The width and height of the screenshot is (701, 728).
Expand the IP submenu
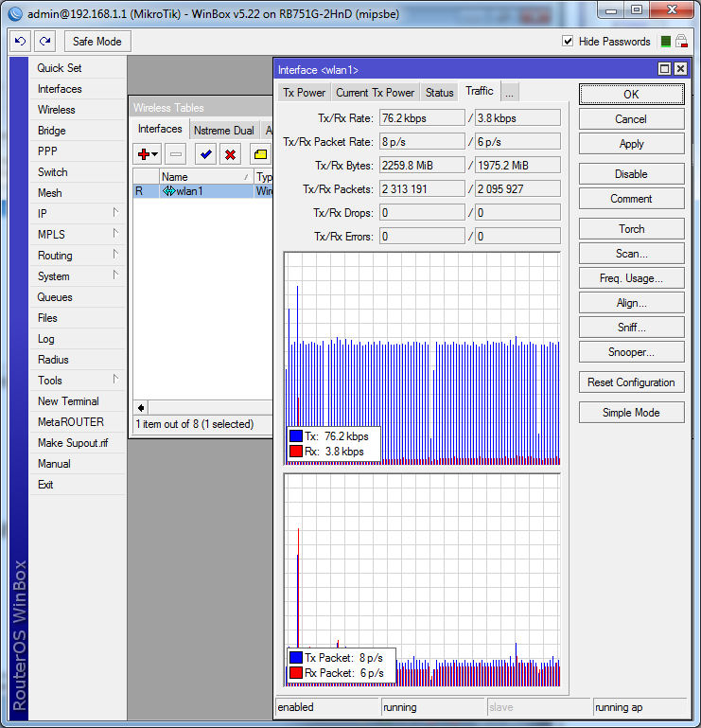(116, 213)
